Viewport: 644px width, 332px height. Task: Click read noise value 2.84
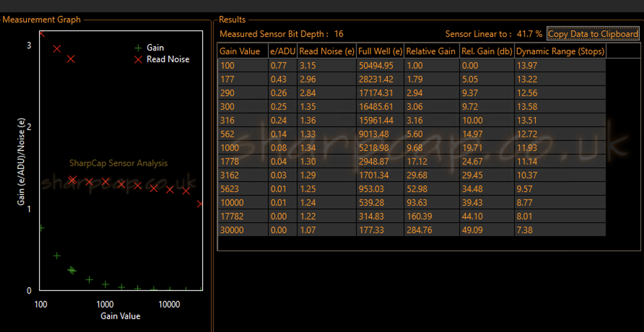pyautogui.click(x=327, y=93)
